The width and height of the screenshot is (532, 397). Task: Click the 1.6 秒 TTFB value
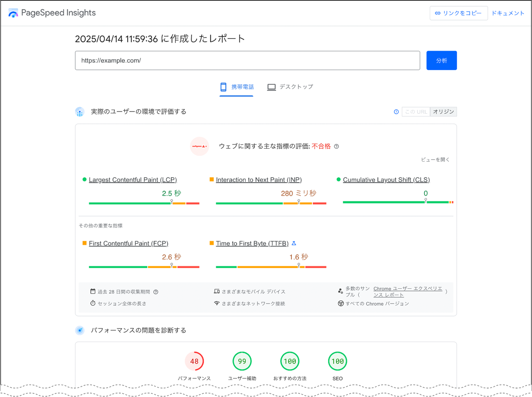pyautogui.click(x=298, y=257)
